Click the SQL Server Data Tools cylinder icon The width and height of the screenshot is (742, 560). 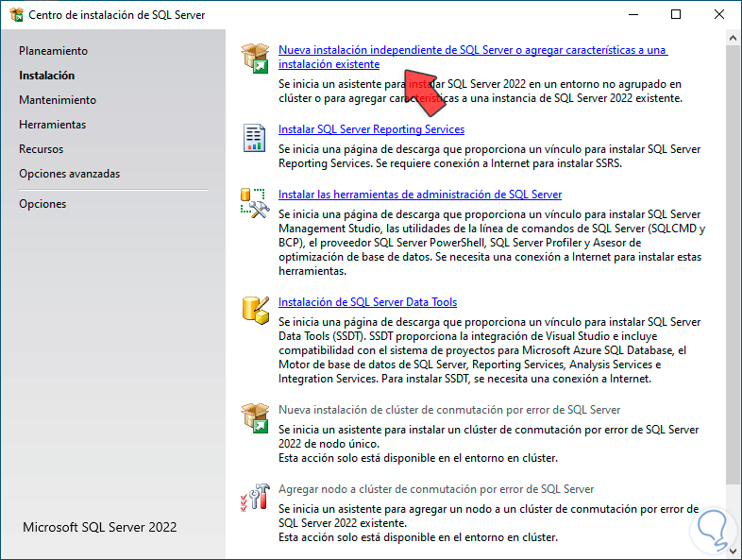[x=255, y=311]
